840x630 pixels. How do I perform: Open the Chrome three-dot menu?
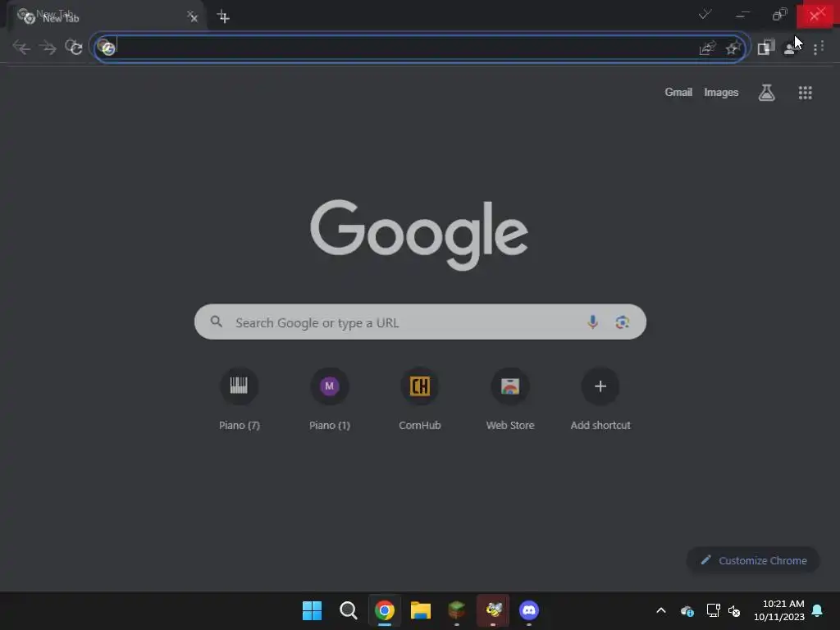pos(818,48)
